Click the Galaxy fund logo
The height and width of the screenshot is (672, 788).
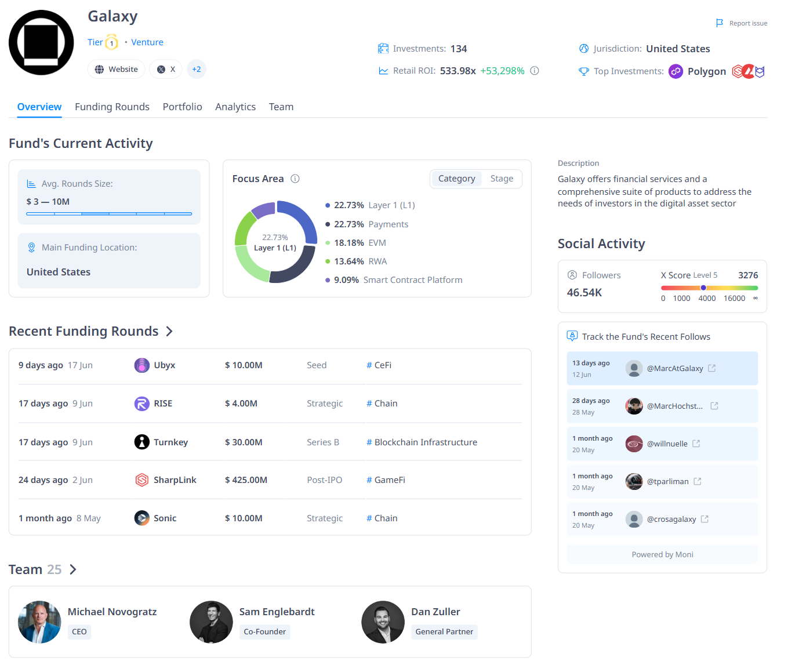(x=41, y=42)
